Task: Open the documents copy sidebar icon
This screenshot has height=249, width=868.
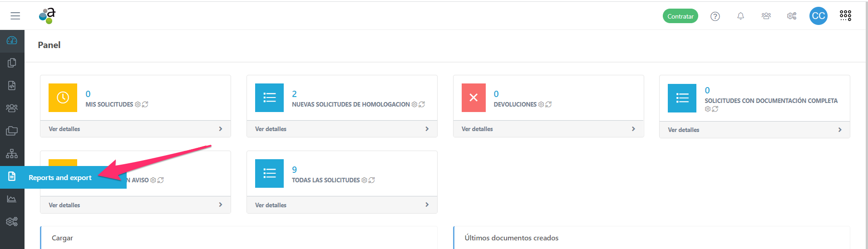Action: [12, 63]
